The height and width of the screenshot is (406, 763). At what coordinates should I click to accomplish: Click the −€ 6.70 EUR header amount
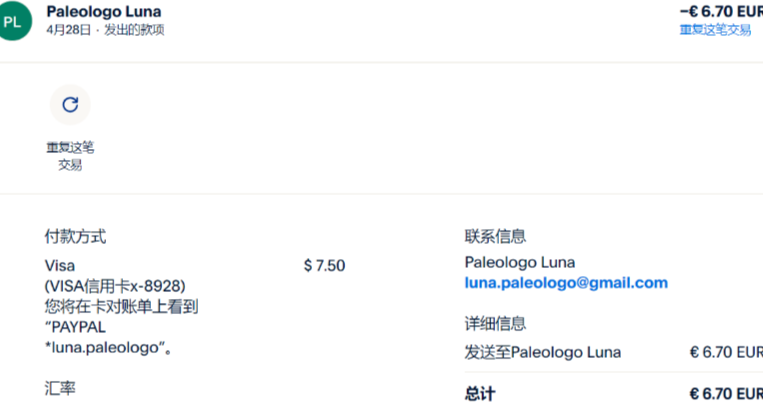(720, 11)
